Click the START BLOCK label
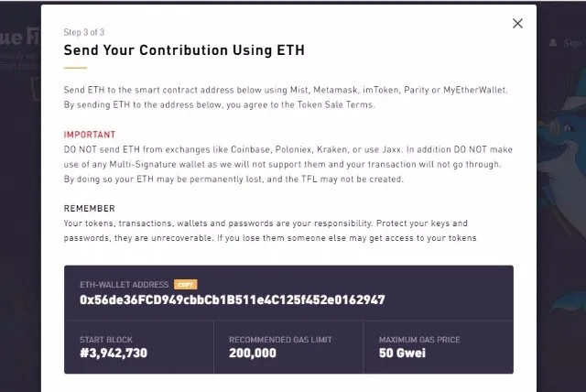This screenshot has width=586, height=392. [x=106, y=340]
